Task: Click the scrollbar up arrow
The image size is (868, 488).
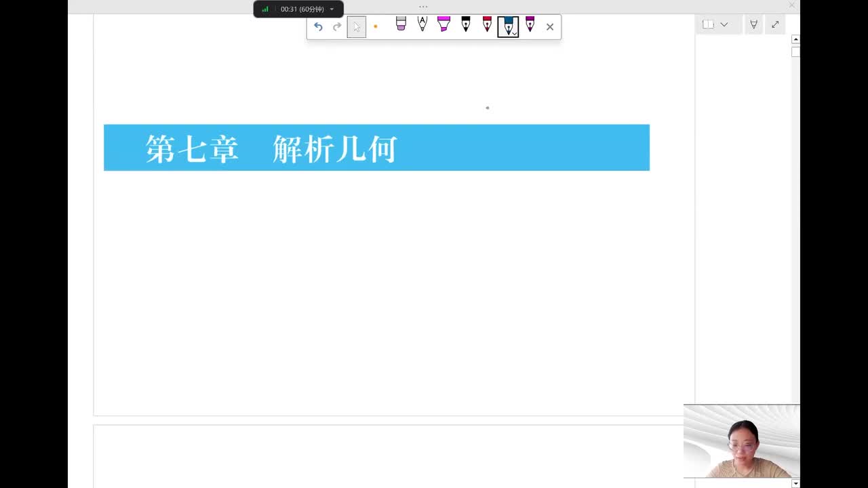Action: click(795, 39)
